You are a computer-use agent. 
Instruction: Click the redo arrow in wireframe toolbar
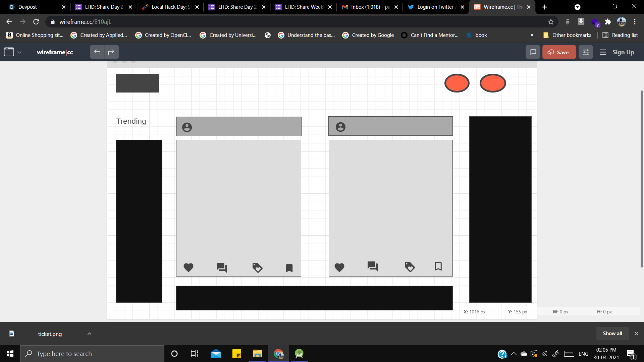click(x=111, y=52)
